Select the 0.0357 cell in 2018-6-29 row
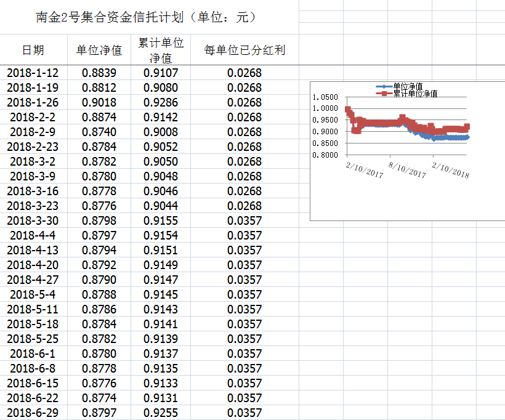The height and width of the screenshot is (420, 505). [244, 413]
